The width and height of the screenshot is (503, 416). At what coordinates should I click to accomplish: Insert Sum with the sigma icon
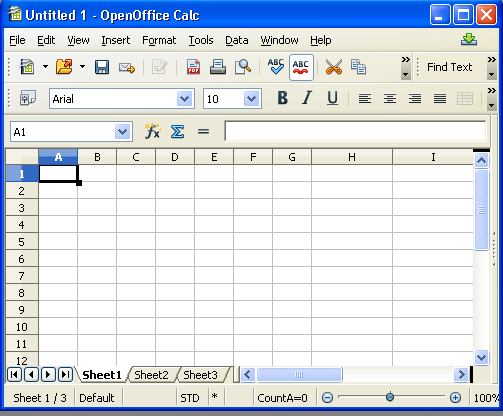click(177, 131)
